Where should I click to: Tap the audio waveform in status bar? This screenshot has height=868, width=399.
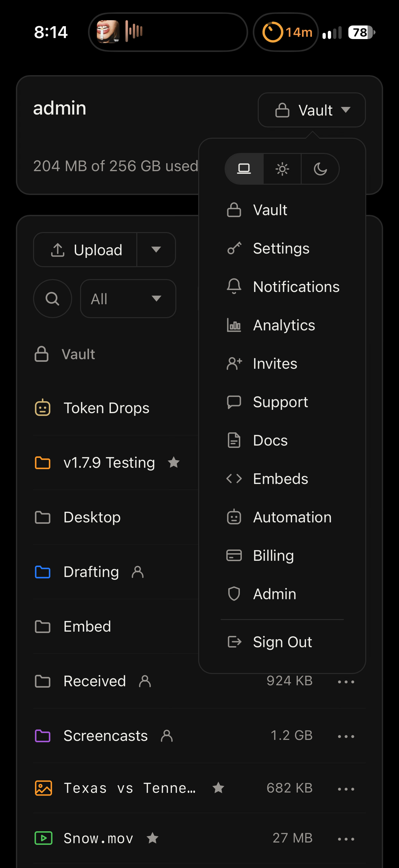point(134,31)
